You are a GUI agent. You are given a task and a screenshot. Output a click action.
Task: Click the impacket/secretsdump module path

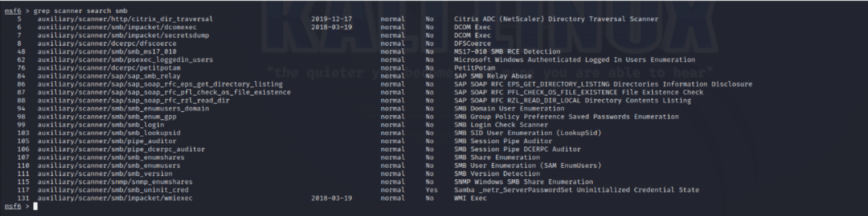click(x=123, y=35)
